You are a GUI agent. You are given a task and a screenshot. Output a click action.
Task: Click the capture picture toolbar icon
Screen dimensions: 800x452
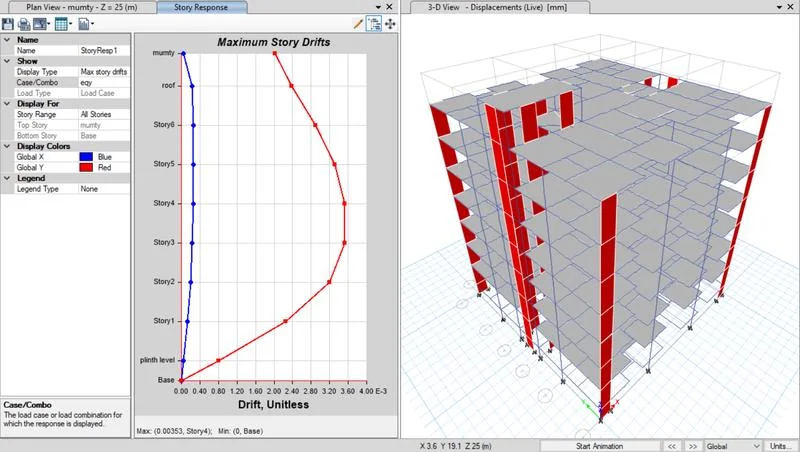click(x=39, y=24)
